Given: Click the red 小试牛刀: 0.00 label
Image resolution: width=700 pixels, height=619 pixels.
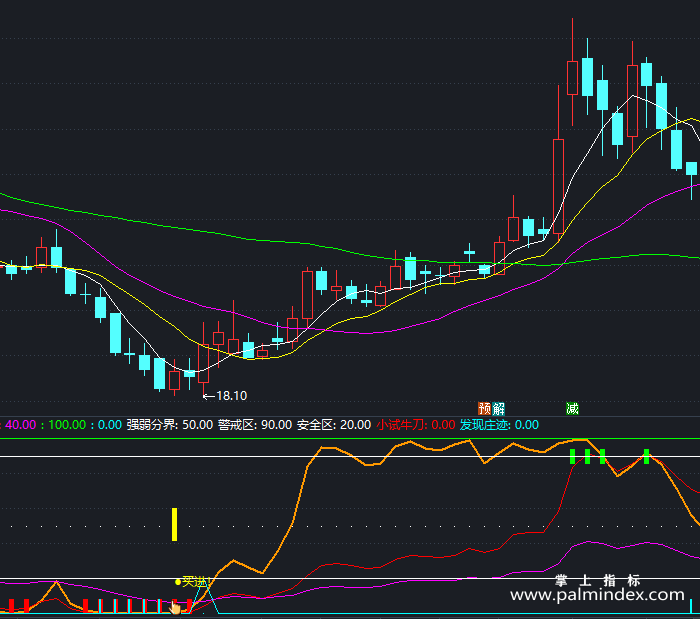Looking at the screenshot, I should pyautogui.click(x=416, y=425).
